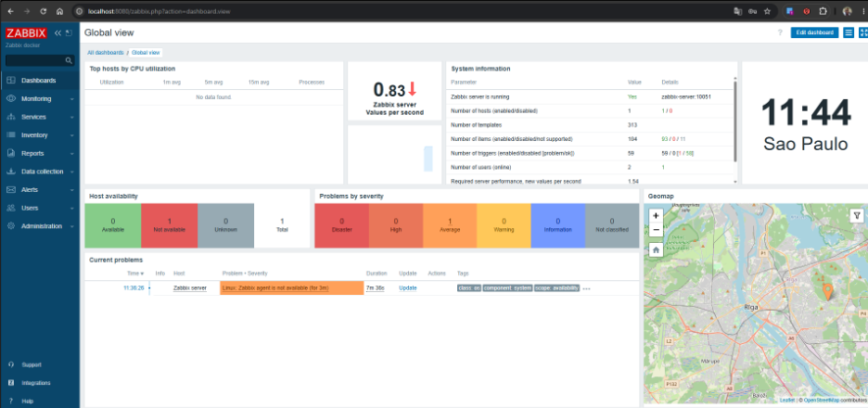Image resolution: width=868 pixels, height=408 pixels.
Task: Click the orange Average severity cell
Action: [450, 225]
